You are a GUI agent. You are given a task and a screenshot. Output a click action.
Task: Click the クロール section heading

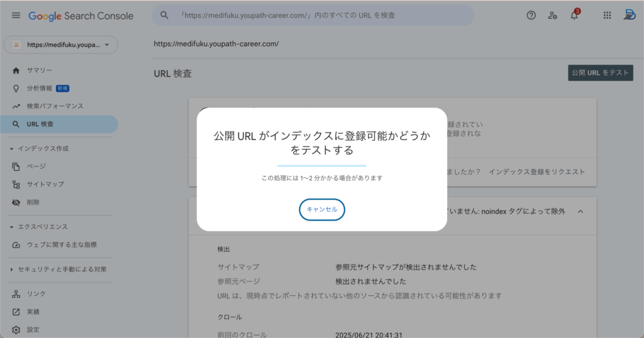pyautogui.click(x=230, y=317)
